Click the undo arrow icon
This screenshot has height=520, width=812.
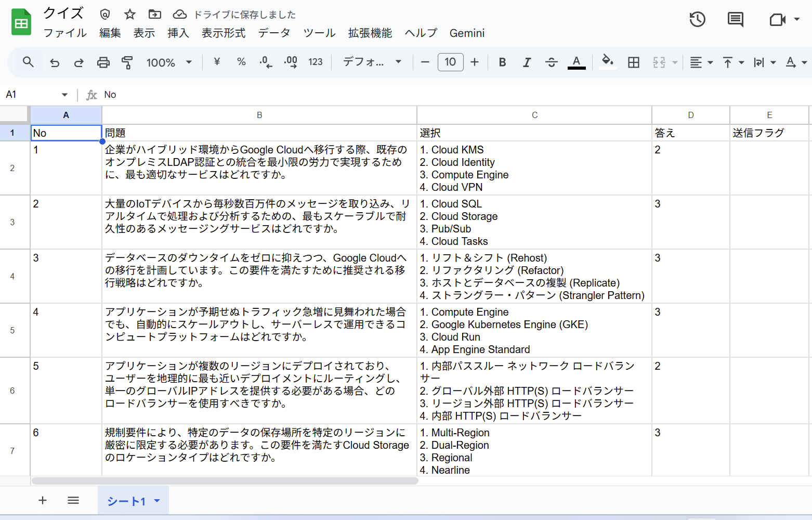pyautogui.click(x=55, y=62)
